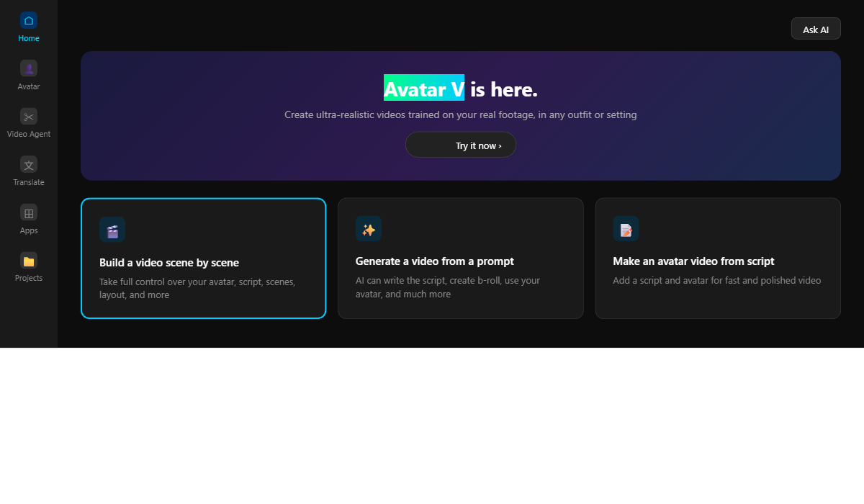Click the "Video Agent" sidebar label
Screen dimensions: 864x504
(29, 135)
